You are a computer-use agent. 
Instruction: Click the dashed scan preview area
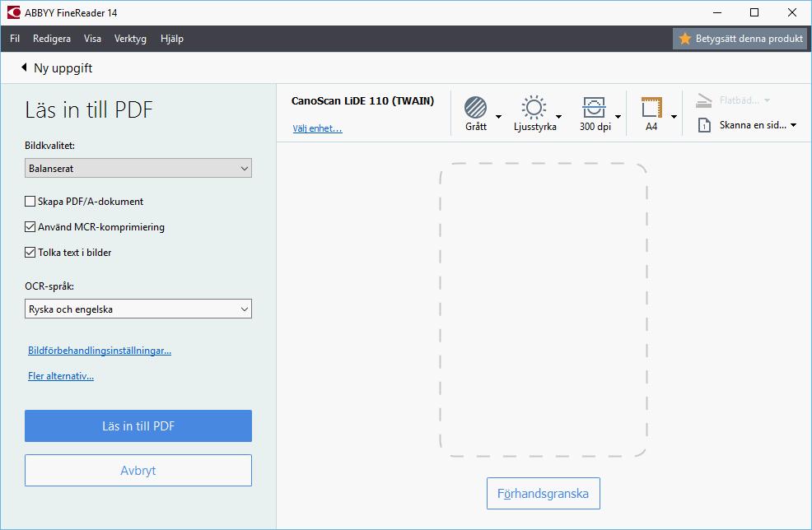tap(544, 310)
